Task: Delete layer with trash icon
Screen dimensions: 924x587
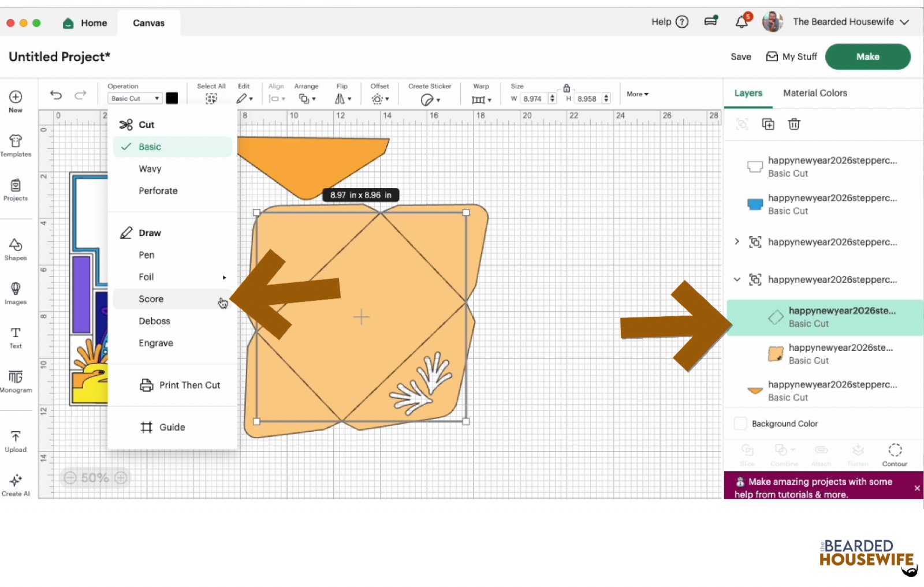Action: click(x=794, y=124)
